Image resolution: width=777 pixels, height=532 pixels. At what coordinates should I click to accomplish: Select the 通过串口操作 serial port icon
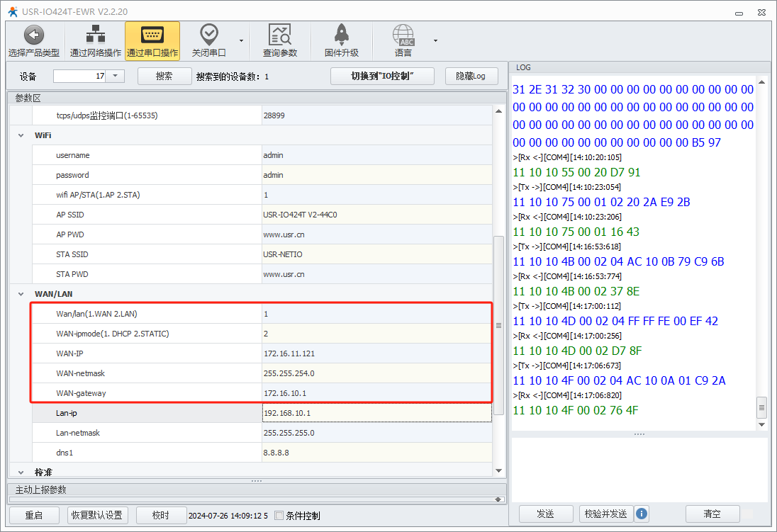tap(152, 35)
